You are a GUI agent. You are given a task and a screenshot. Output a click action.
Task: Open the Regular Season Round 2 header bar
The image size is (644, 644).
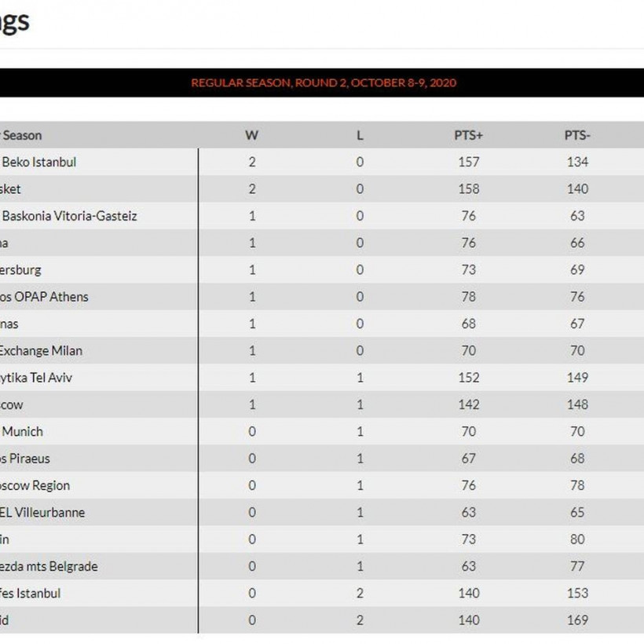323,82
